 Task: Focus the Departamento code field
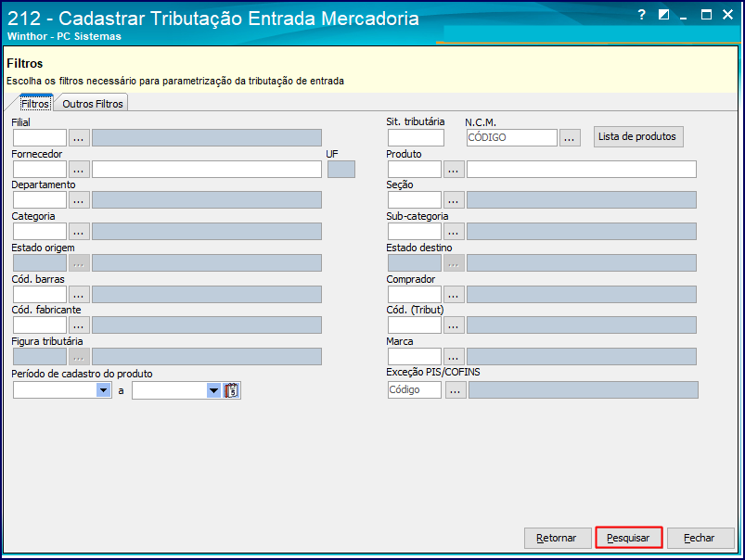(x=40, y=200)
